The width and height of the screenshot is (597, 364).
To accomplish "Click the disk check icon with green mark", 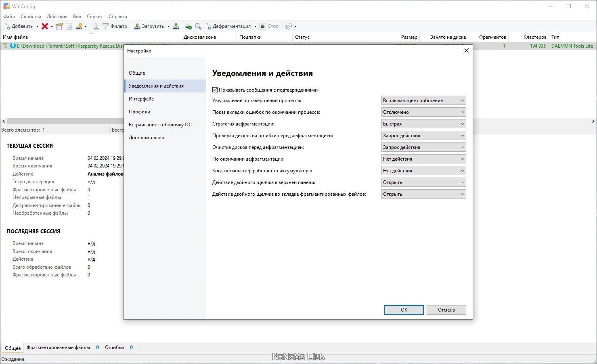I will pos(189,26).
